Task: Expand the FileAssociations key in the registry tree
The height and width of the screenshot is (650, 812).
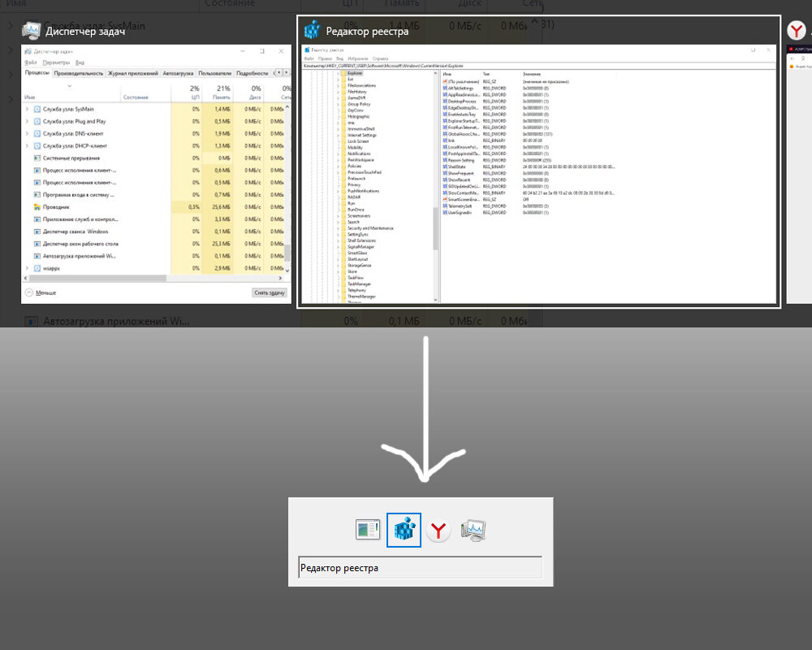Action: 338,85
